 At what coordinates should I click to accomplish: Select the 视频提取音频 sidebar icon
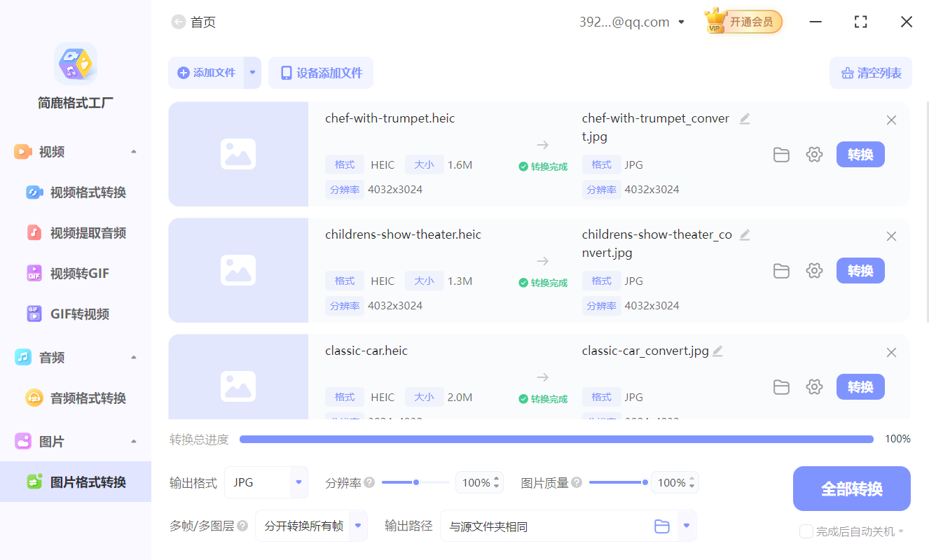pos(34,232)
